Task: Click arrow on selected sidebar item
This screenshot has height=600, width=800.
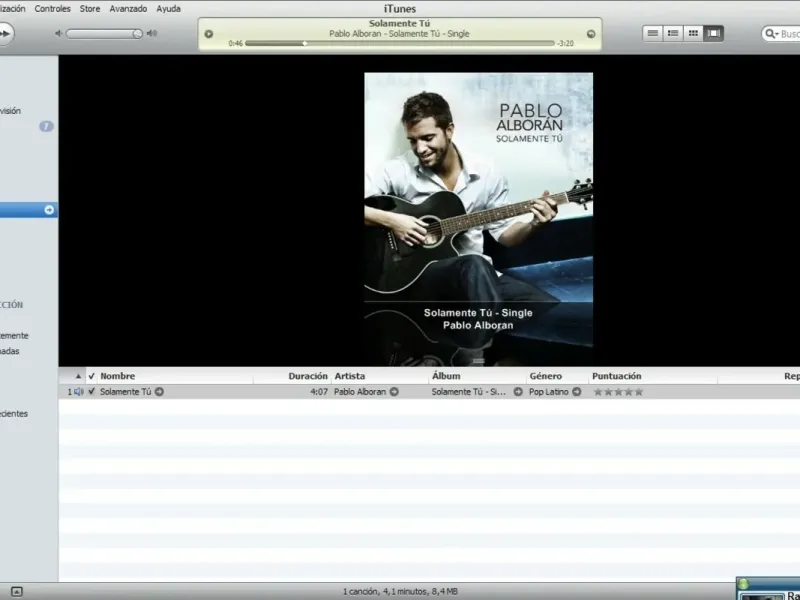Action: (x=49, y=210)
